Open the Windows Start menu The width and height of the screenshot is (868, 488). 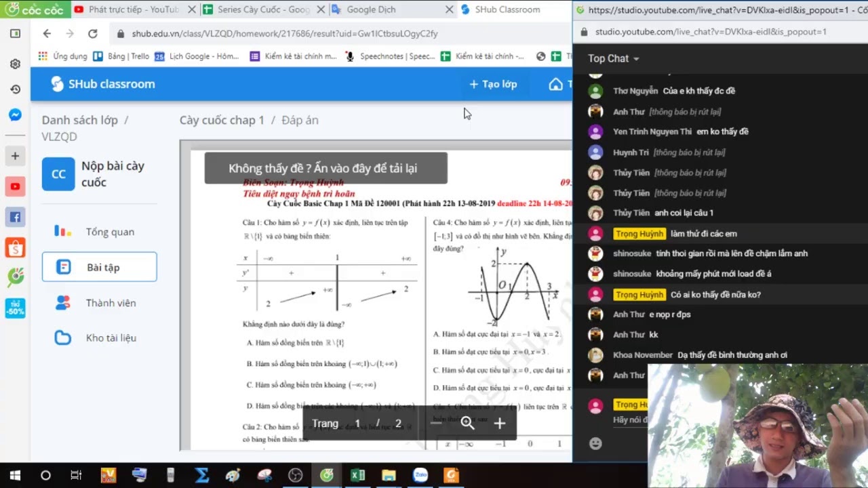(15, 475)
